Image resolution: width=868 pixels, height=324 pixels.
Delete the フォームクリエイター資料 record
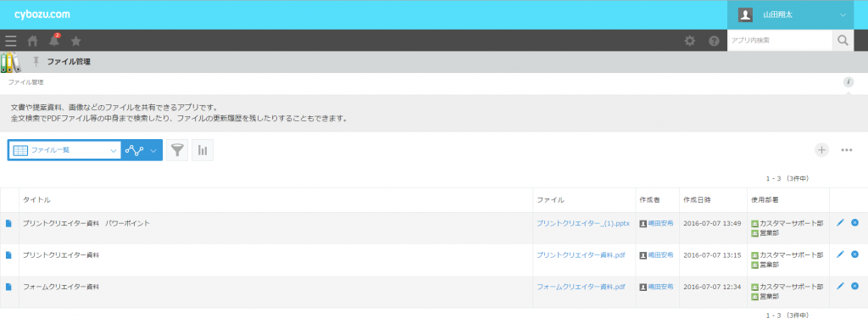point(854,286)
